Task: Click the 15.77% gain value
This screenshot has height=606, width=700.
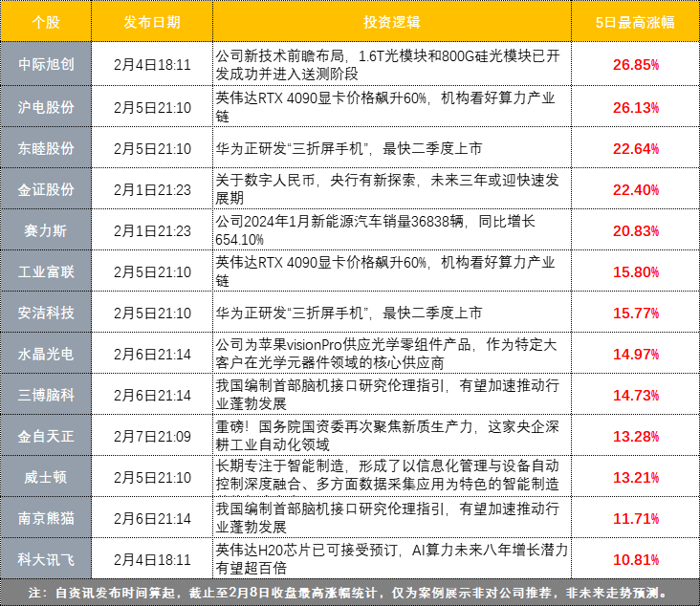Action: [x=636, y=313]
